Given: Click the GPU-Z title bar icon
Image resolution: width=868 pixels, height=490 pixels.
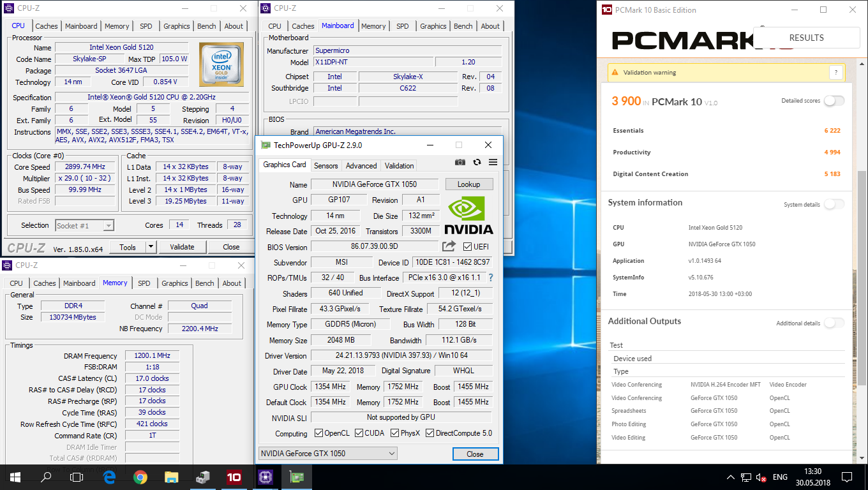Looking at the screenshot, I should [x=266, y=145].
